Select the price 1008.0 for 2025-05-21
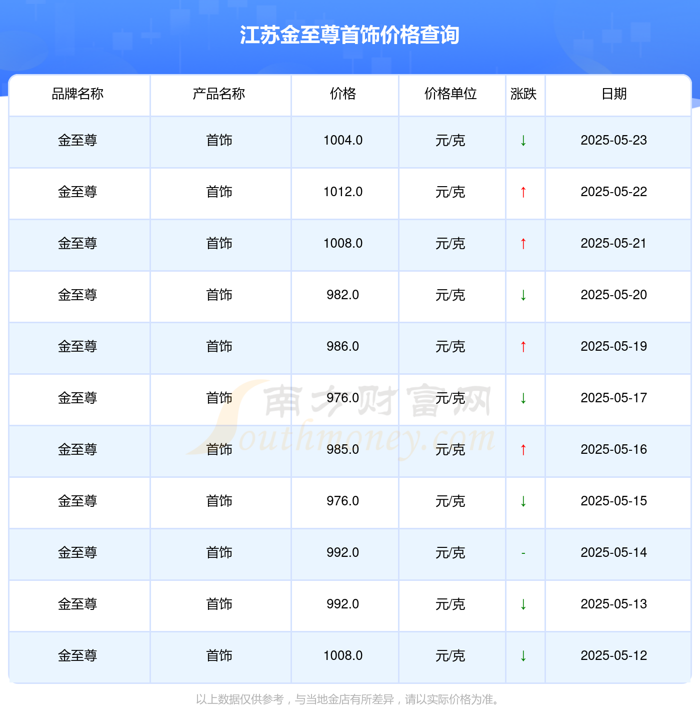The image size is (700, 728). (x=343, y=244)
